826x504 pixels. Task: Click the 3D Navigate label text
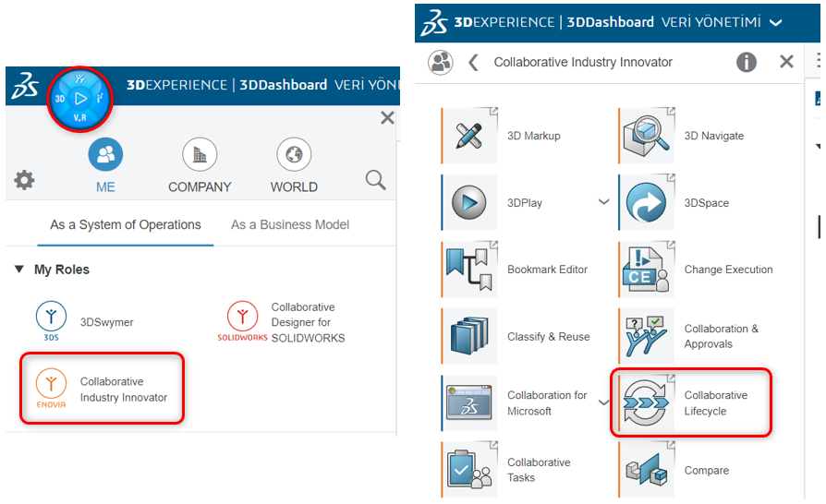(x=714, y=136)
